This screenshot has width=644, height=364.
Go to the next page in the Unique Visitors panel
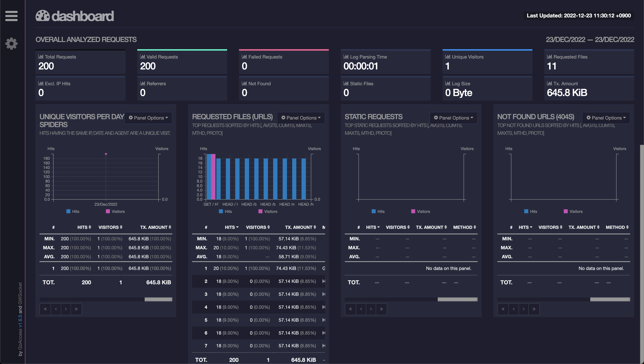point(66,309)
